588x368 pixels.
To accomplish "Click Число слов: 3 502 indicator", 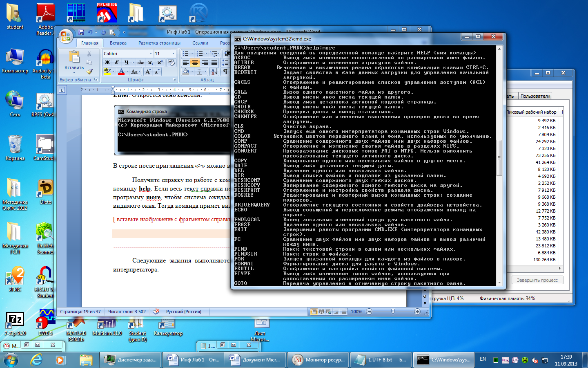I will [127, 312].
